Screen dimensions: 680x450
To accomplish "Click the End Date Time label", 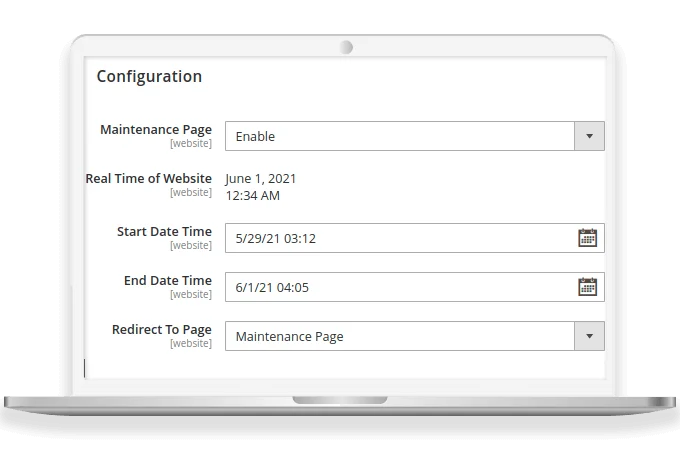I will [x=168, y=280].
